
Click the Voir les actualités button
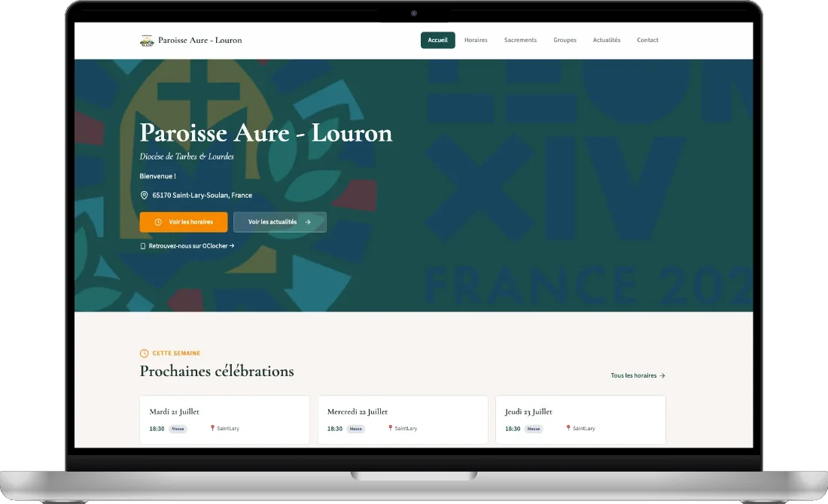[280, 222]
